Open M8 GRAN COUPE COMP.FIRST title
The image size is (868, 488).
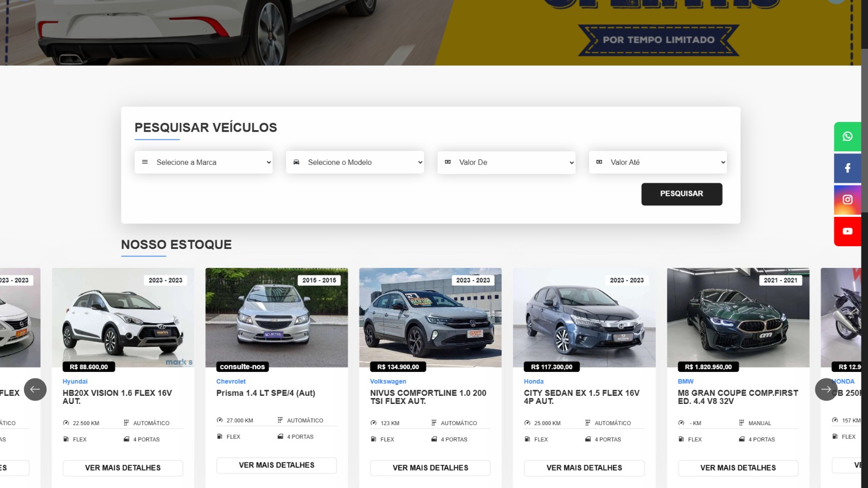pyautogui.click(x=738, y=397)
